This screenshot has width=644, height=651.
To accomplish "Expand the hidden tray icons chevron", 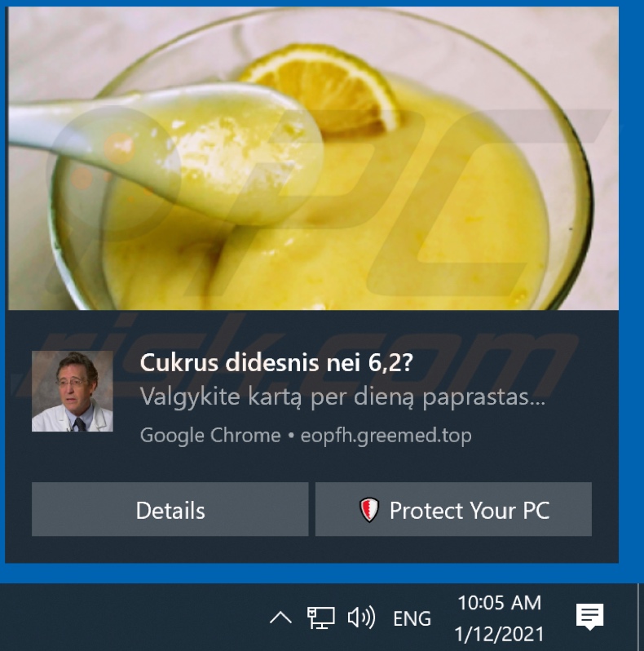I will (280, 618).
